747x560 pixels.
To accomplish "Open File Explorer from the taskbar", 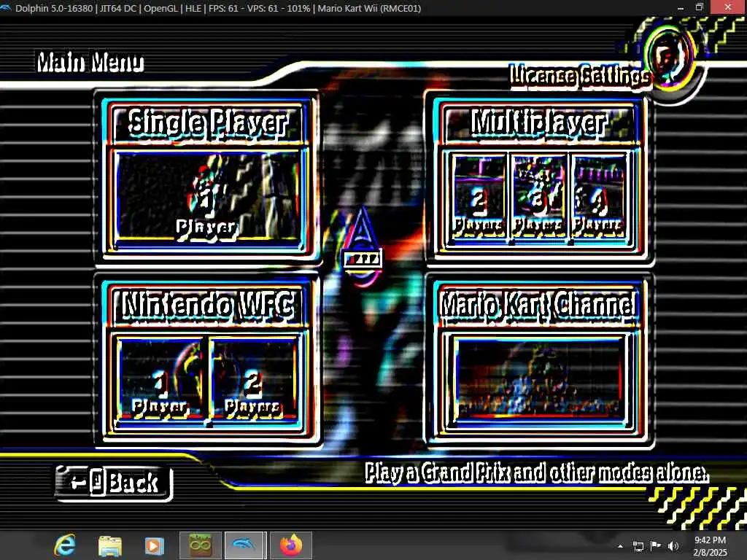I will (x=110, y=545).
